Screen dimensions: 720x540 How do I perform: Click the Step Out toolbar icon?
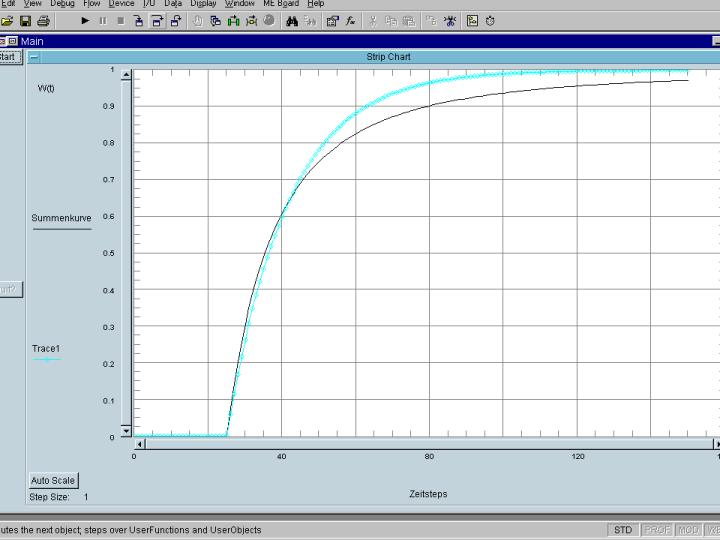175,21
